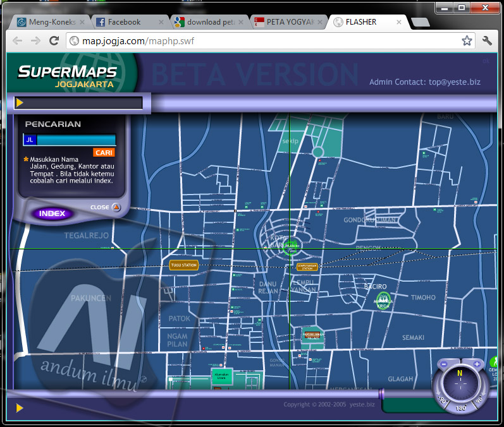Click the BACIRO area label
The image size is (504, 427).
376,286
